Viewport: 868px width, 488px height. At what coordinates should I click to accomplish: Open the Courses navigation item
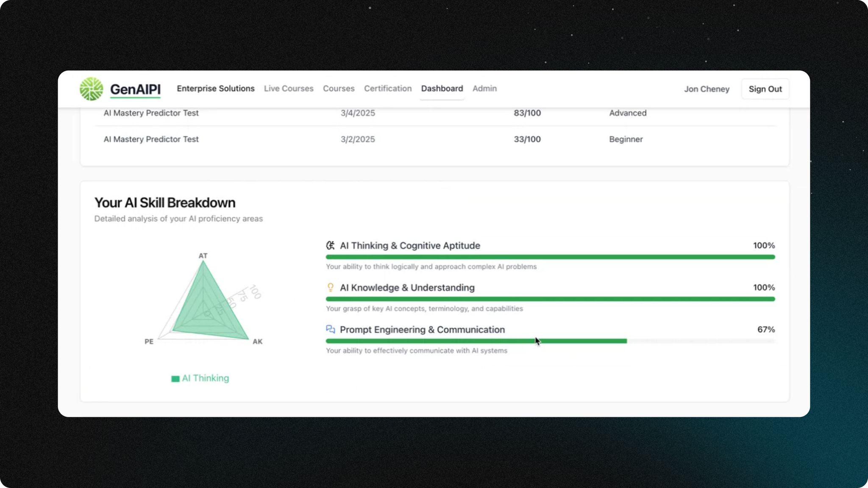338,89
